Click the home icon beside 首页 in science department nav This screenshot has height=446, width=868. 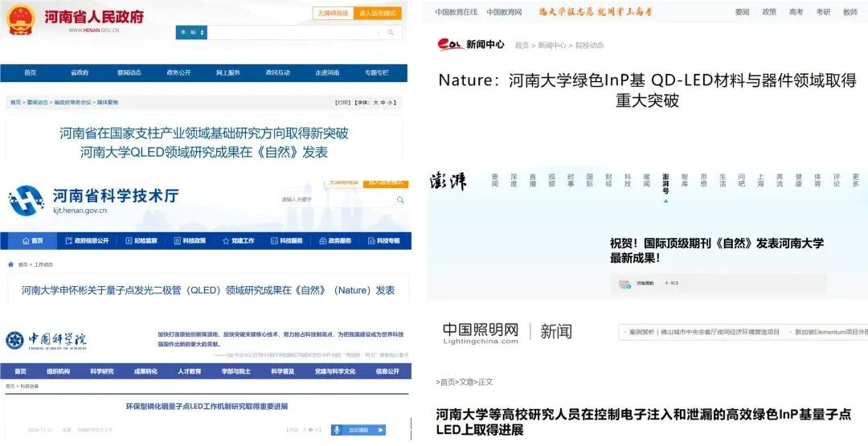coord(26,241)
